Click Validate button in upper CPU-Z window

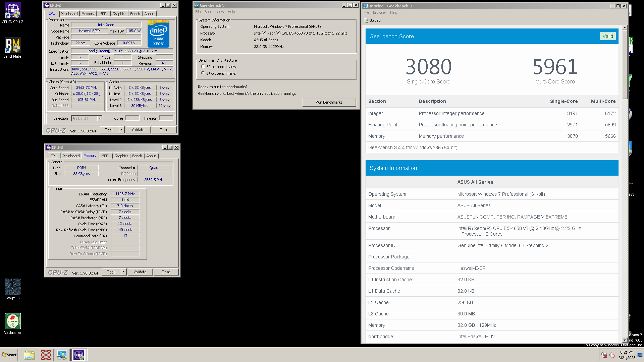click(x=138, y=130)
